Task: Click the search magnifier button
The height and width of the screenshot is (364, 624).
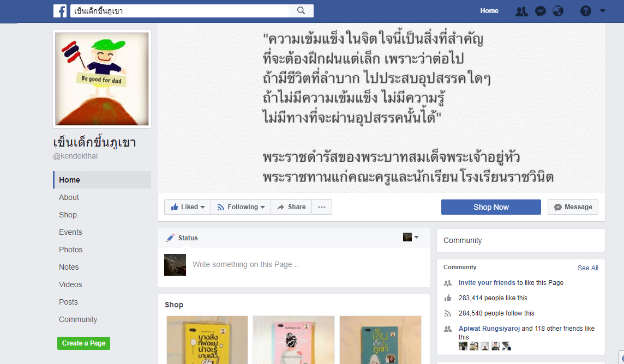Action: [x=301, y=11]
